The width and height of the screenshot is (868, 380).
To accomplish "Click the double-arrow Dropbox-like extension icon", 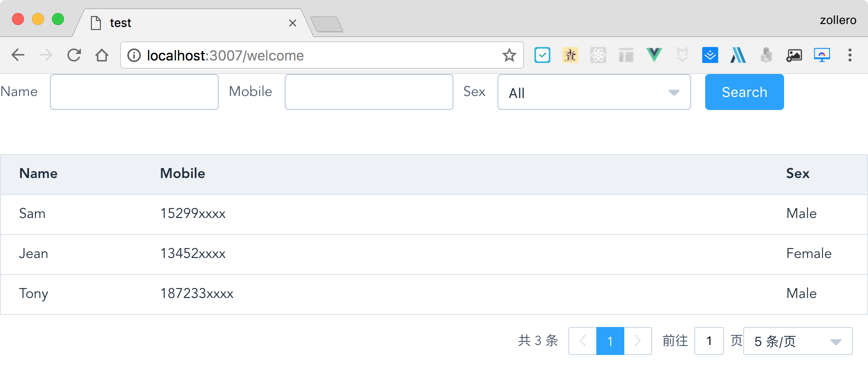I will pos(710,55).
